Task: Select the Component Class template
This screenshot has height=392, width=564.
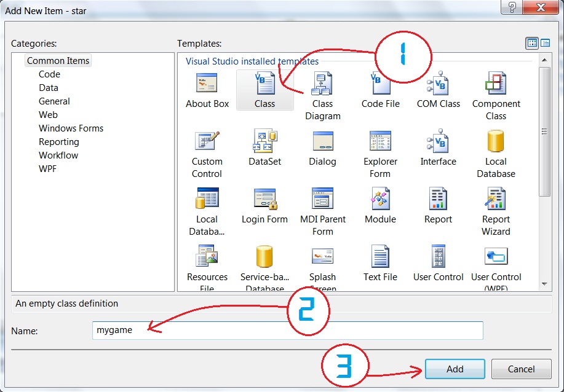Action: click(496, 96)
